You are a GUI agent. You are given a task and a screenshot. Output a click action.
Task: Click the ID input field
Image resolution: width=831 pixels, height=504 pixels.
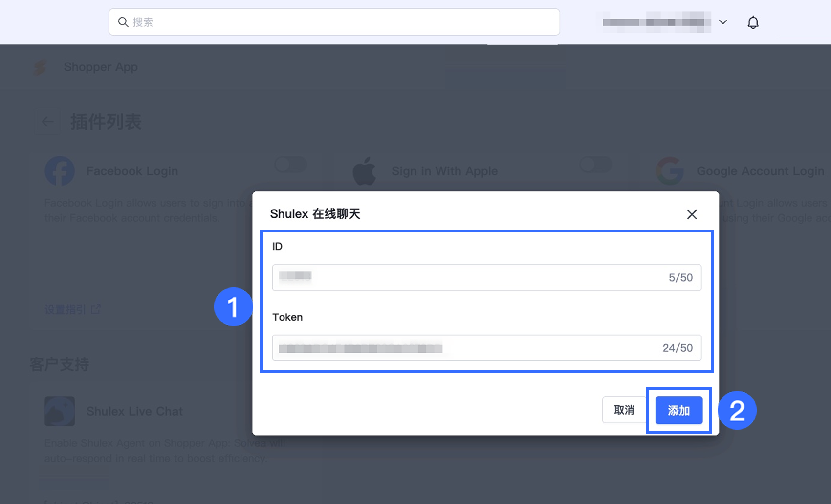point(487,277)
